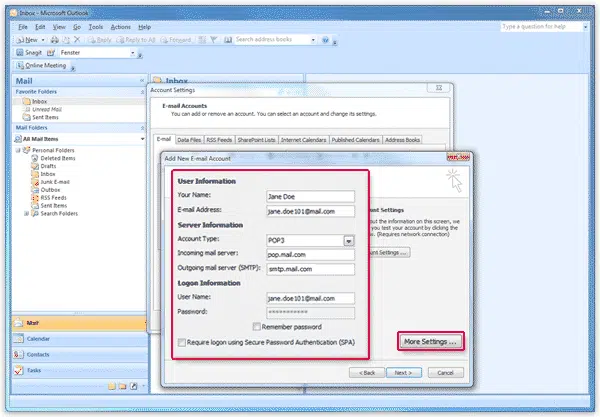
Task: Click the Your Name input field
Action: click(311, 197)
